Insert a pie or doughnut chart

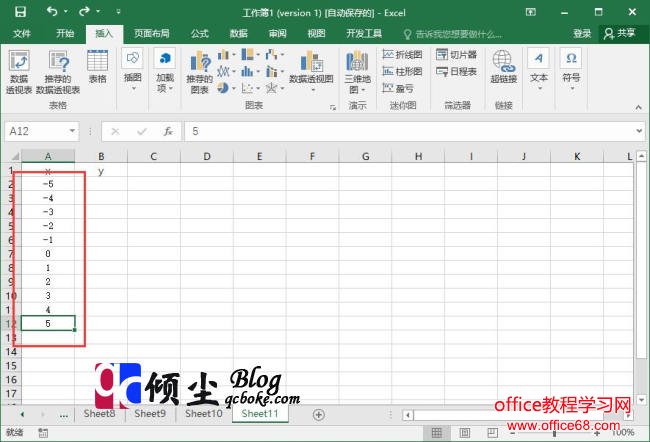coord(226,88)
